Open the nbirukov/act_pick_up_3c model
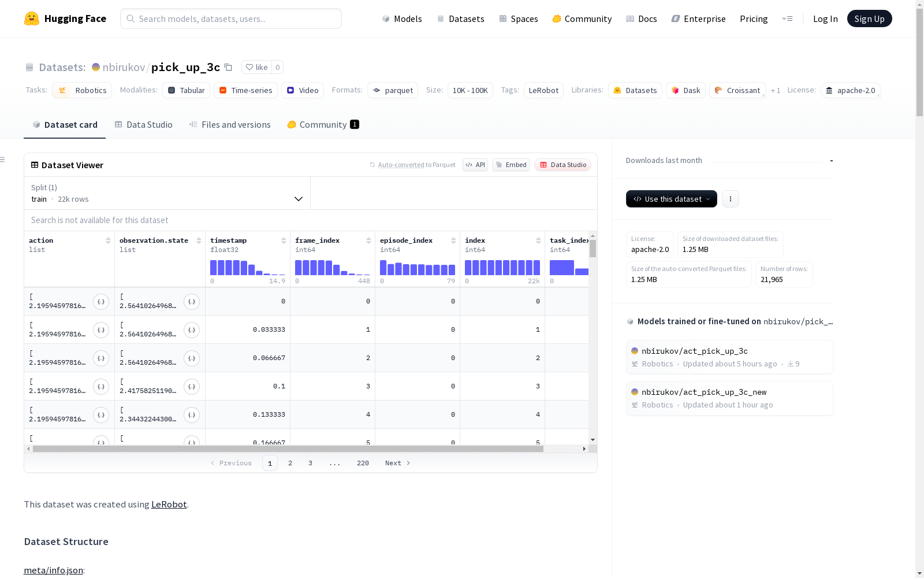Viewport: 924px width, 578px height. [x=729, y=357]
